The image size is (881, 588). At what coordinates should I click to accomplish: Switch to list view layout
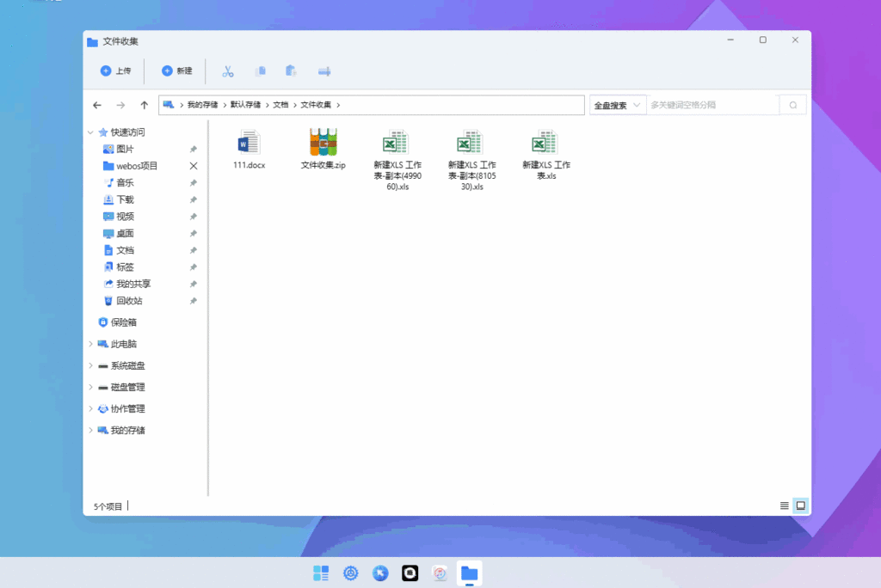point(785,506)
